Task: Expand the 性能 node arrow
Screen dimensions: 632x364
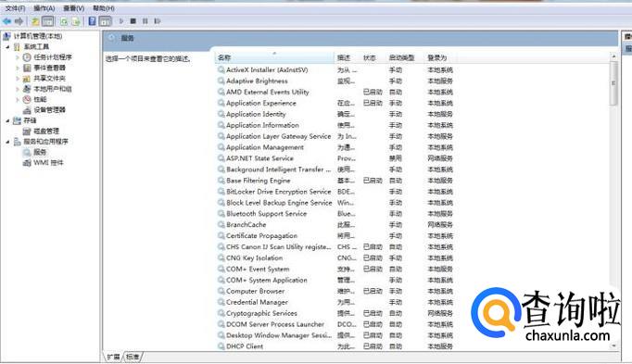Action: pos(18,99)
